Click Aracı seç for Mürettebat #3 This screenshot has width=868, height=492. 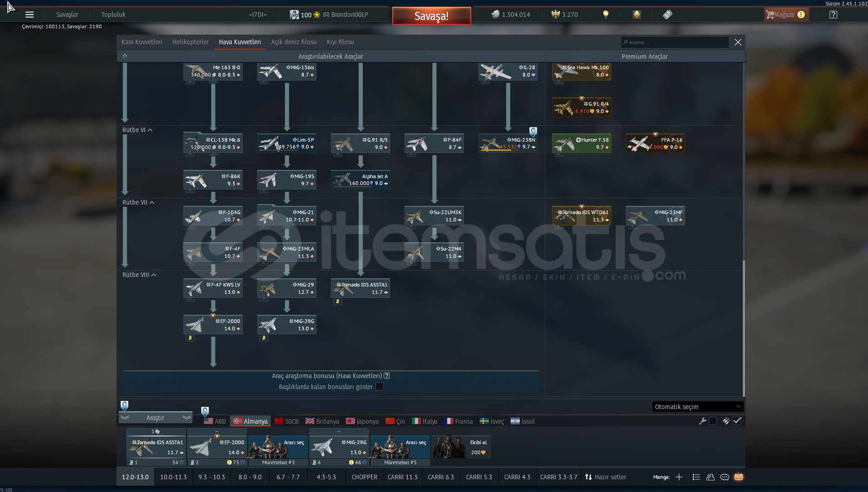click(x=278, y=446)
